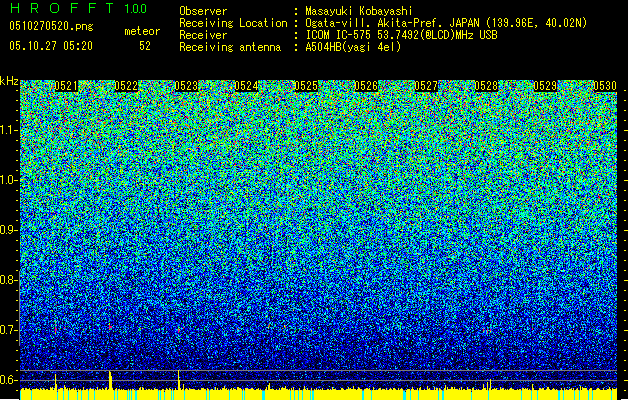Select the ICOM IC-575 receiver text
Screen dimensions: 629x400
(x=401, y=35)
